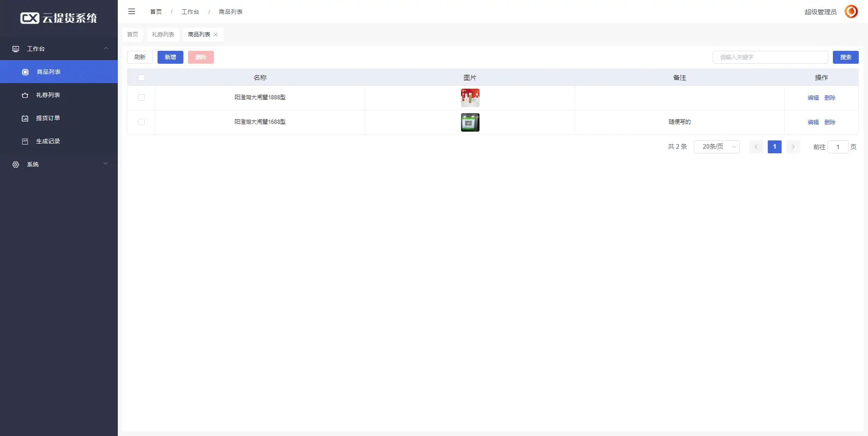This screenshot has height=436, width=868.
Task: Click the 提货订单 calendar icon in sidebar
Action: point(25,118)
